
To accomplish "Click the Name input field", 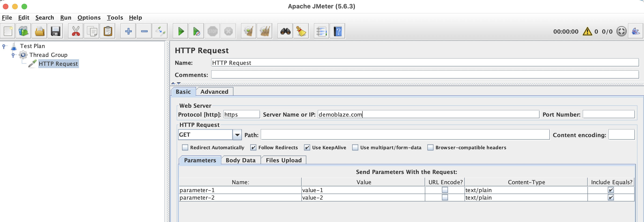I will coord(425,62).
